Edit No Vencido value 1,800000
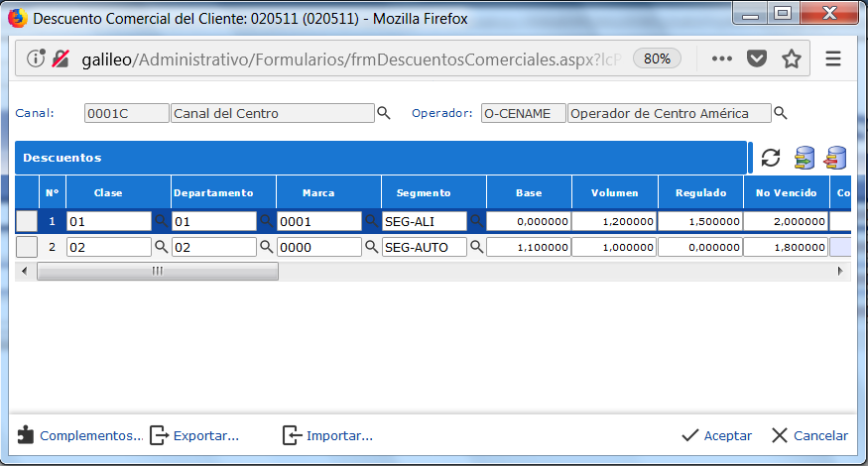This screenshot has height=466, width=868. 786,247
